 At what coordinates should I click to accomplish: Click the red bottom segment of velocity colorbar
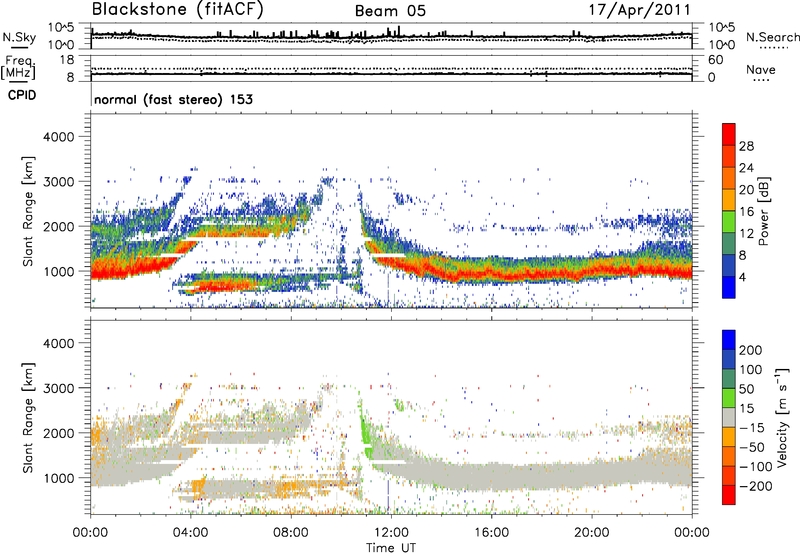pos(729,495)
